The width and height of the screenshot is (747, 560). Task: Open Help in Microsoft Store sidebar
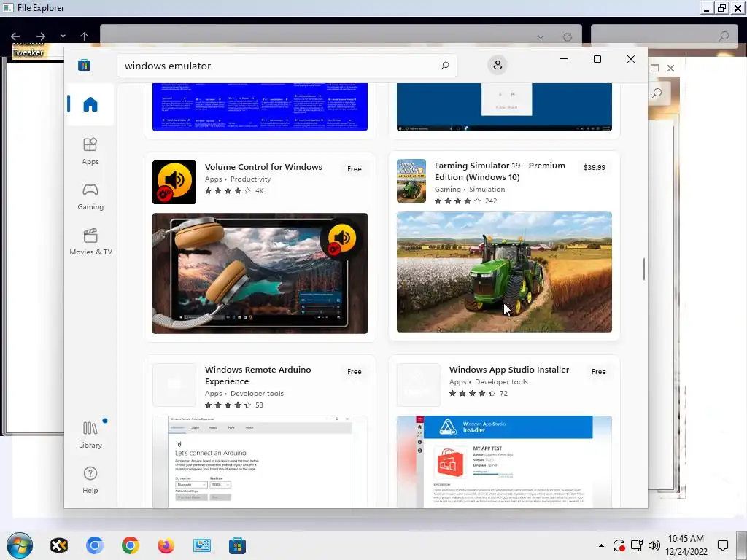click(90, 480)
